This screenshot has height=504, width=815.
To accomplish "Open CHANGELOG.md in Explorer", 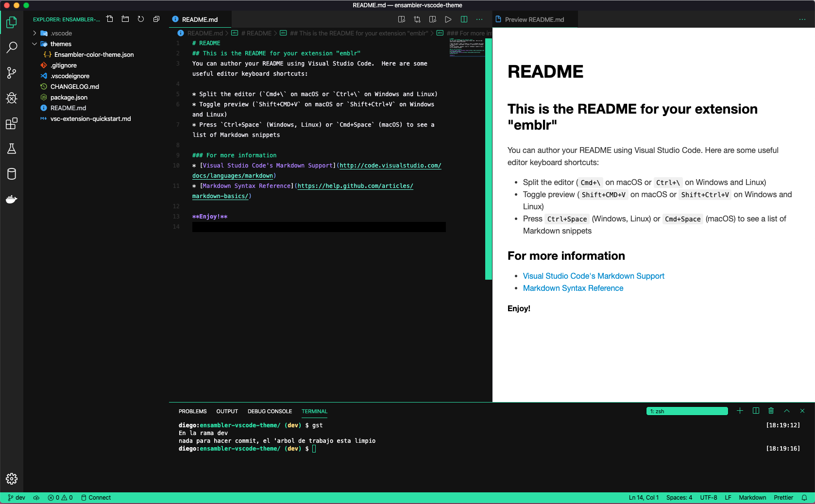I will point(96,86).
